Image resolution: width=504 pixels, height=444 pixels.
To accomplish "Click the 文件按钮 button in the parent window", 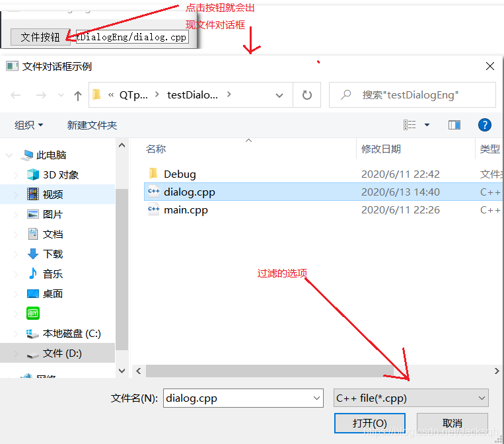I will pyautogui.click(x=40, y=37).
